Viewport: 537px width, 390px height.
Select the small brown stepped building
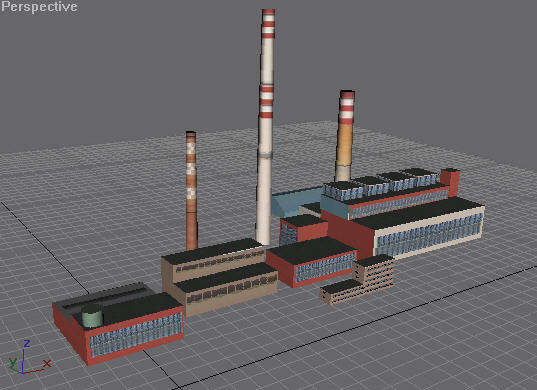[358, 279]
